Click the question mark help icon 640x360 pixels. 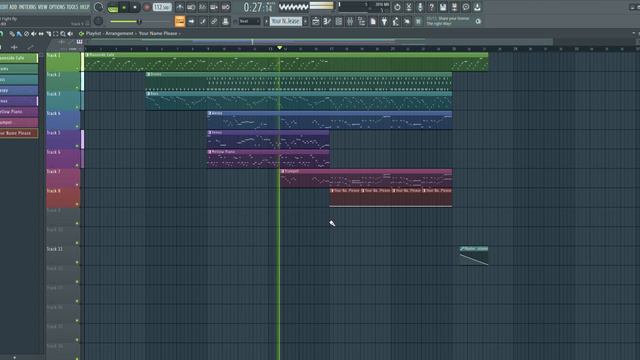tap(431, 7)
